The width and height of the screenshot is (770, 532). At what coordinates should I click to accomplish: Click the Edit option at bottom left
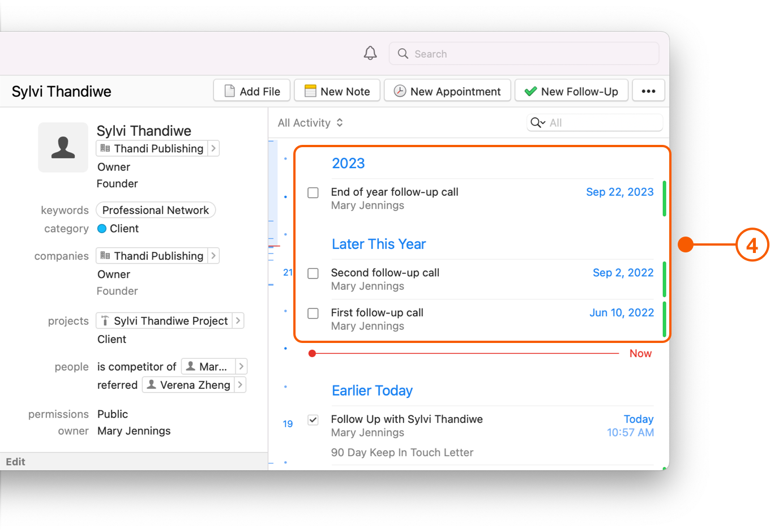coord(15,461)
